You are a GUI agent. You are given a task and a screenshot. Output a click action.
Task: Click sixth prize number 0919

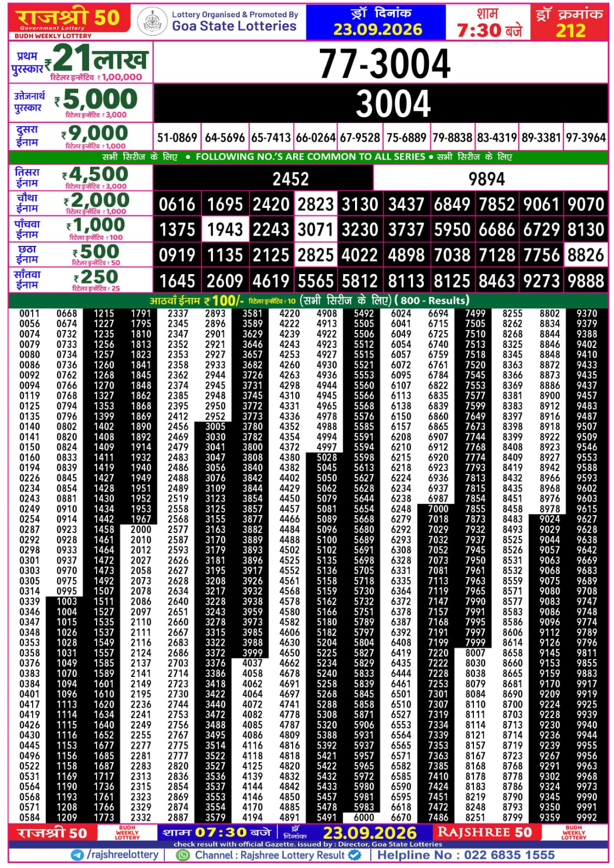click(x=177, y=255)
